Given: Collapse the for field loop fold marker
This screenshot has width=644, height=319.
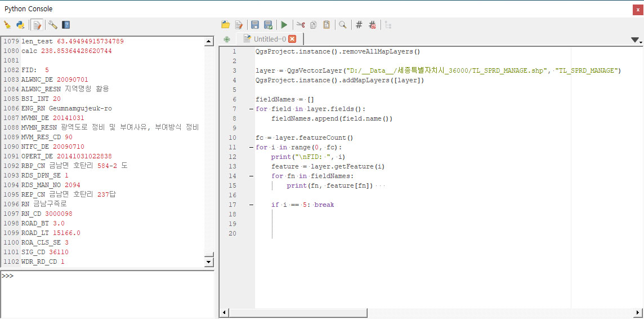Looking at the screenshot, I should 251,109.
